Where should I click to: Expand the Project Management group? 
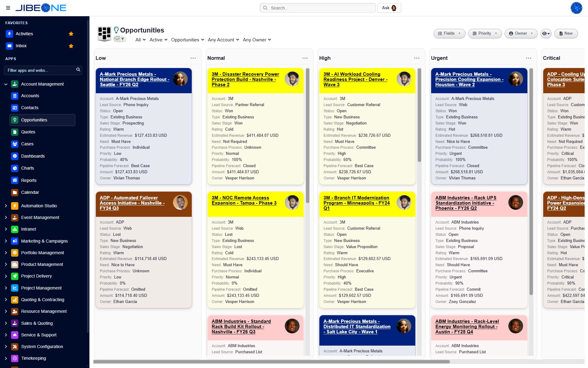pos(6,288)
